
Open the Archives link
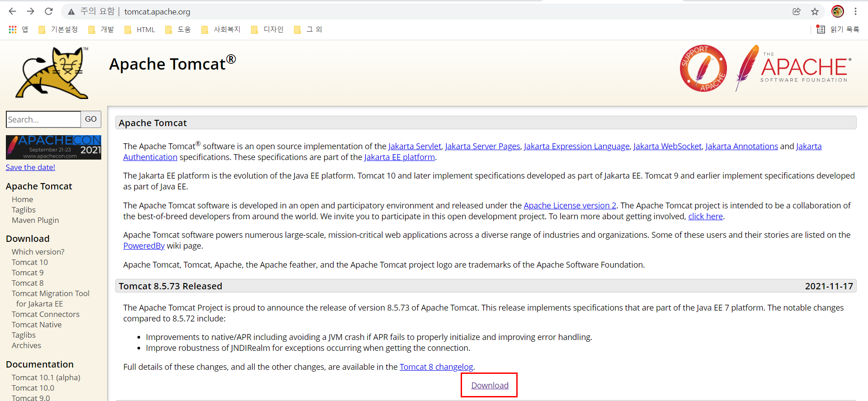tap(26, 345)
